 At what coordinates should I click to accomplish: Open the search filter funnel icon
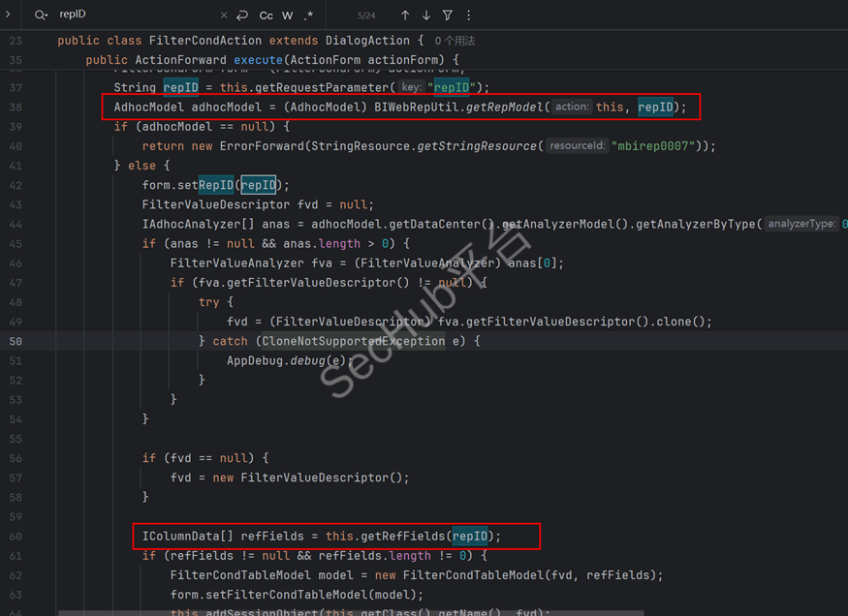pyautogui.click(x=448, y=15)
